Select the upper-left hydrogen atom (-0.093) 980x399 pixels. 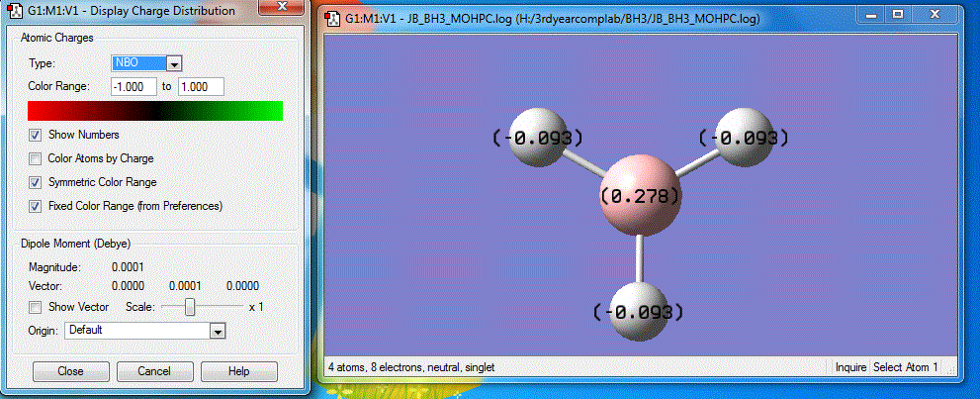point(538,137)
